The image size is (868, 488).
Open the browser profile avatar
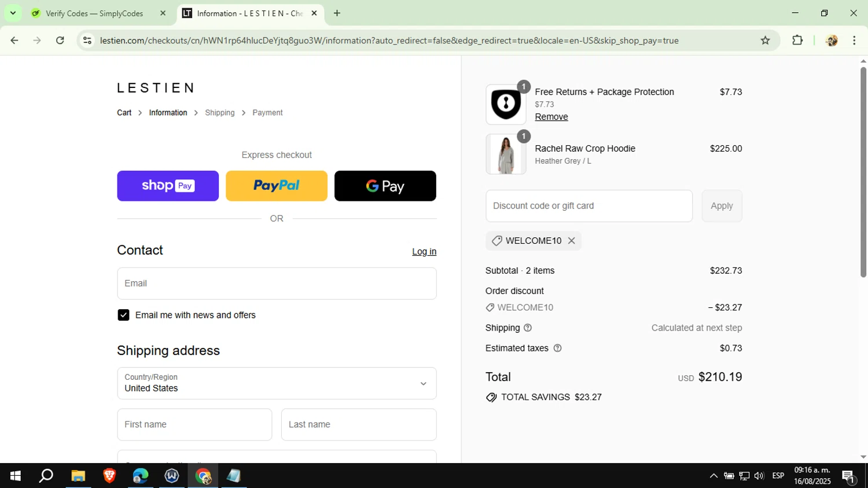(x=832, y=41)
